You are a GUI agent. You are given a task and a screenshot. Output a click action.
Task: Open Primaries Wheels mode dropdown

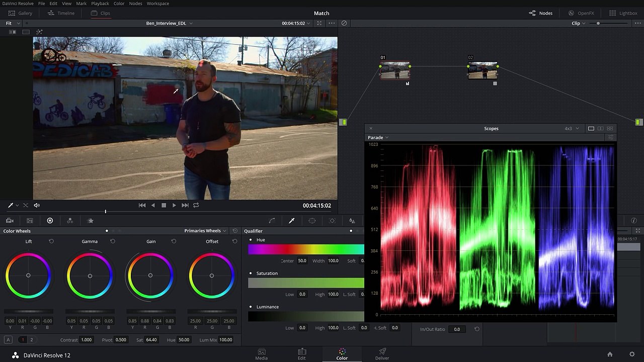[205, 231]
